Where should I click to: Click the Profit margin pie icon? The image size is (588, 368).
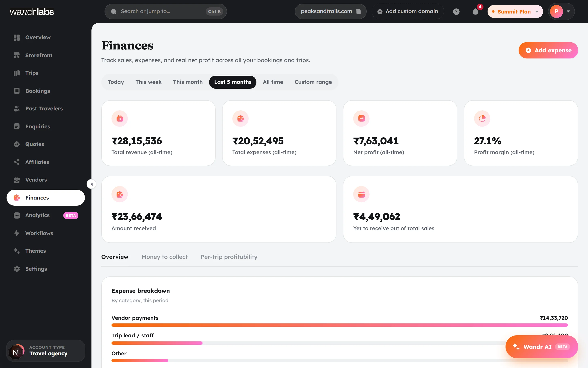coord(482,119)
